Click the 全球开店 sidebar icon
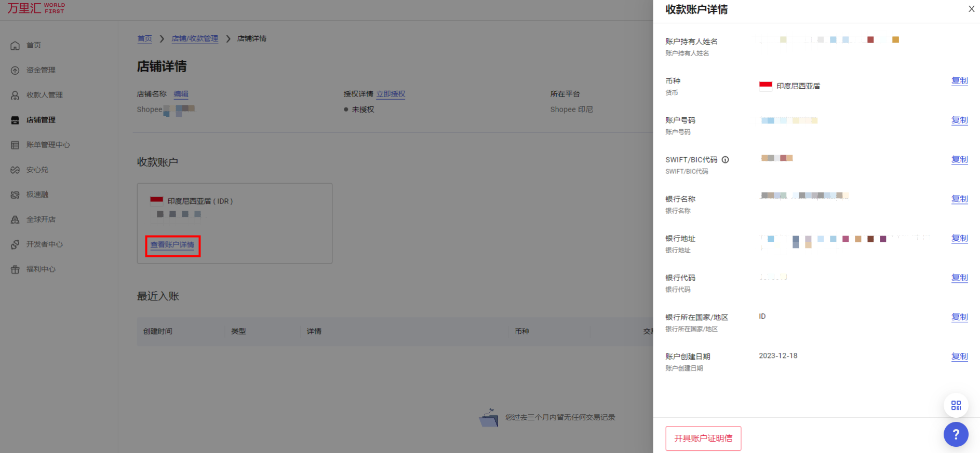 click(15, 220)
